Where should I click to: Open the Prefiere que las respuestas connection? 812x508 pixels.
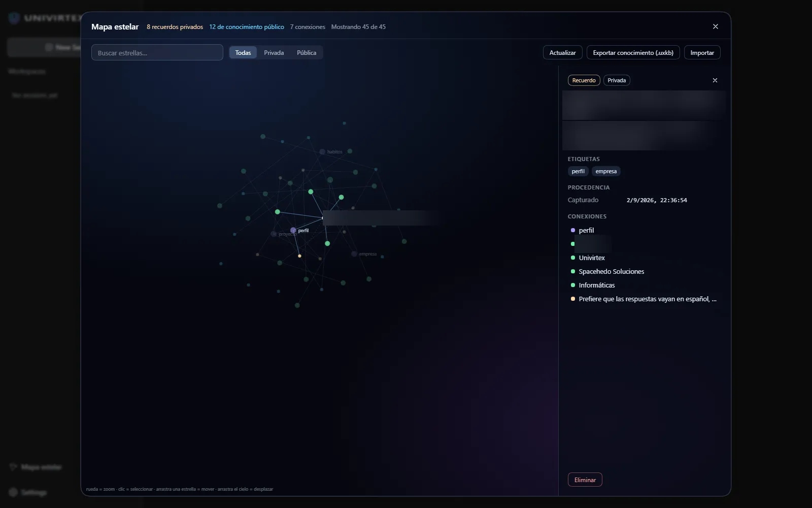(x=645, y=299)
